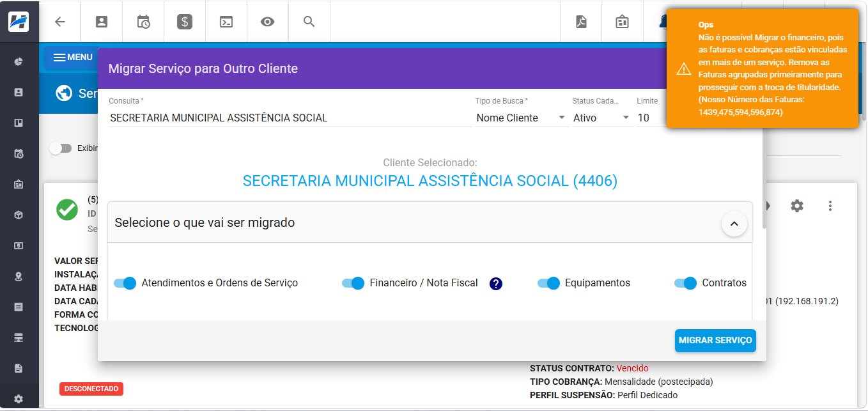The image size is (868, 411).
Task: Open the calendar clock toolbar icon
Action: [x=143, y=22]
